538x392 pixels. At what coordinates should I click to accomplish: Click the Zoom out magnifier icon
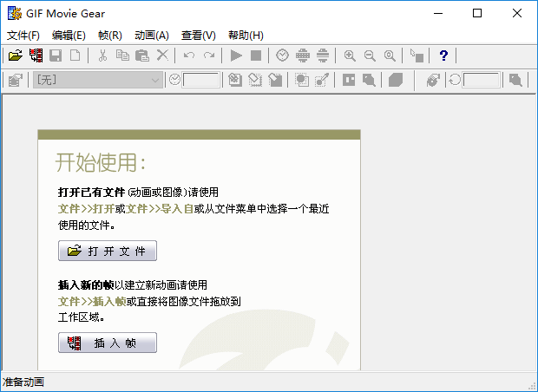pos(370,56)
